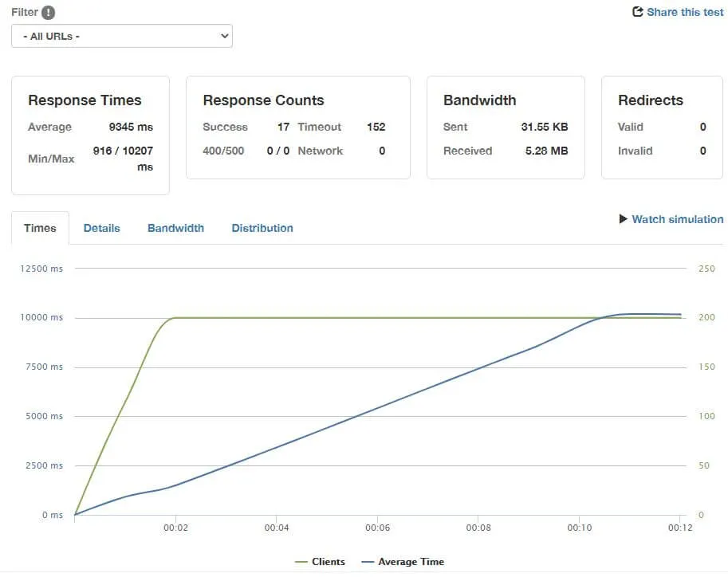Click the 2500 ms axis label
The width and height of the screenshot is (728, 577).
(44, 465)
